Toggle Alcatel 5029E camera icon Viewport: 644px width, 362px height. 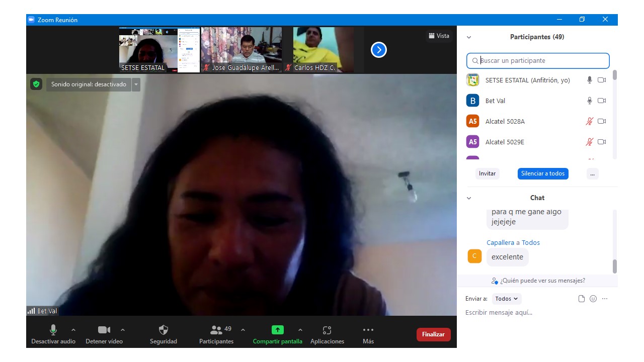(602, 142)
